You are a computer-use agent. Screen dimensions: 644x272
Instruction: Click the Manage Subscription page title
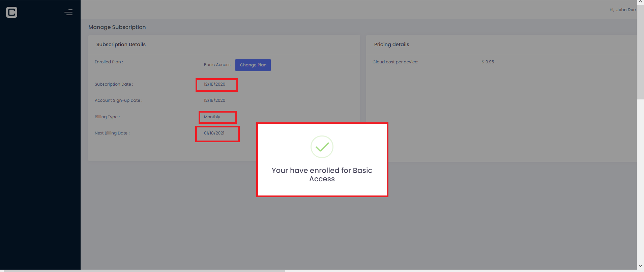click(x=117, y=27)
